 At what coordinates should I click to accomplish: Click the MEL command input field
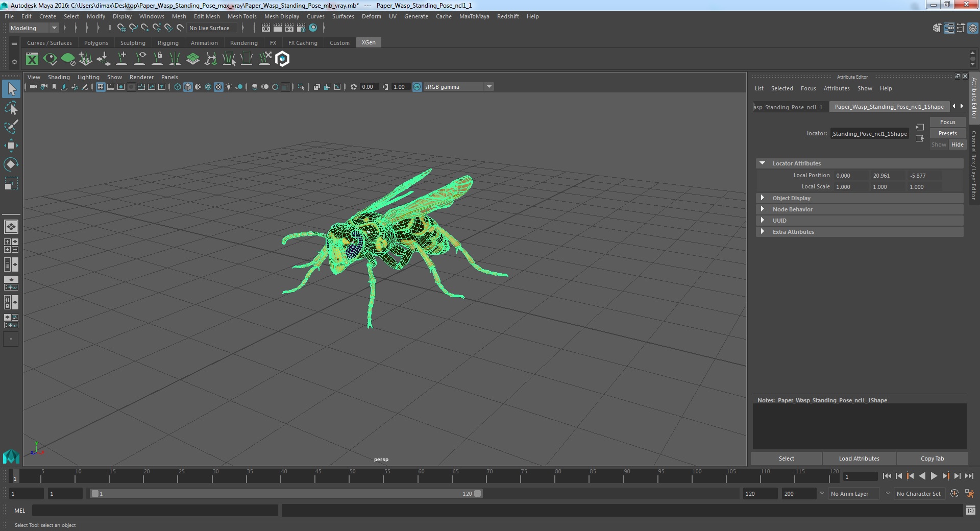click(x=155, y=510)
